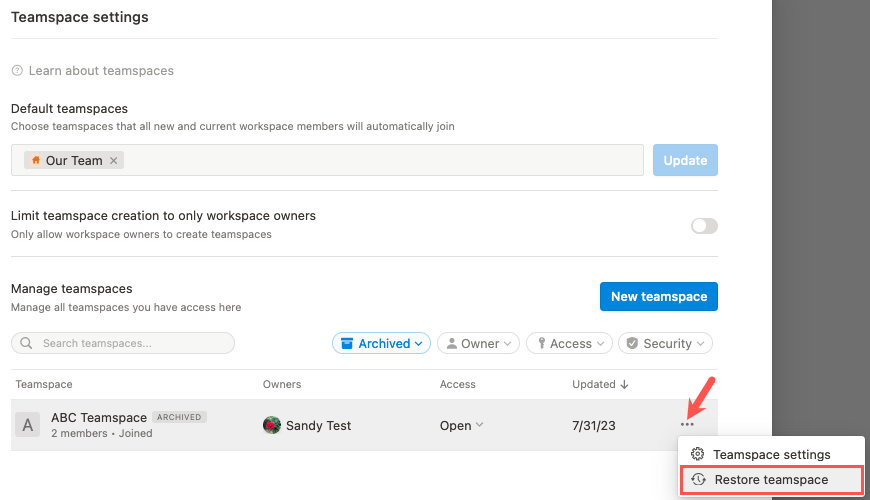Image resolution: width=870 pixels, height=500 pixels.
Task: Click the default teamspaces selection field
Action: 327,160
